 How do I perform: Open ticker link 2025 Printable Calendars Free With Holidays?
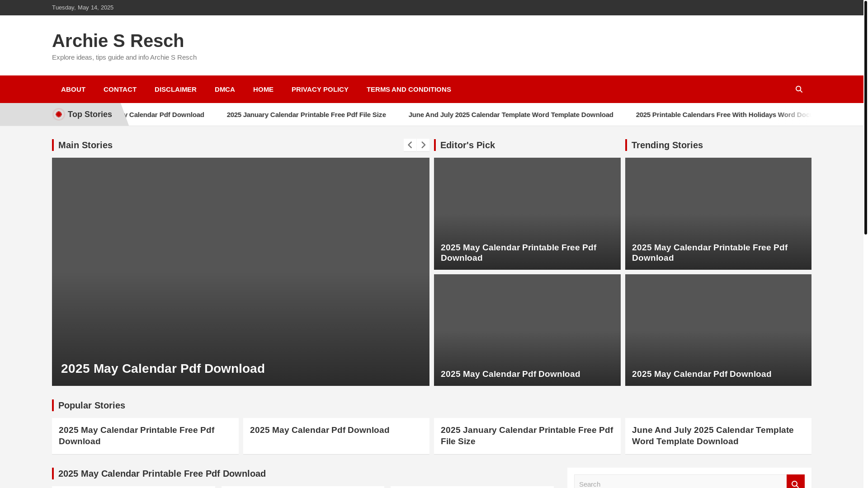723,115
